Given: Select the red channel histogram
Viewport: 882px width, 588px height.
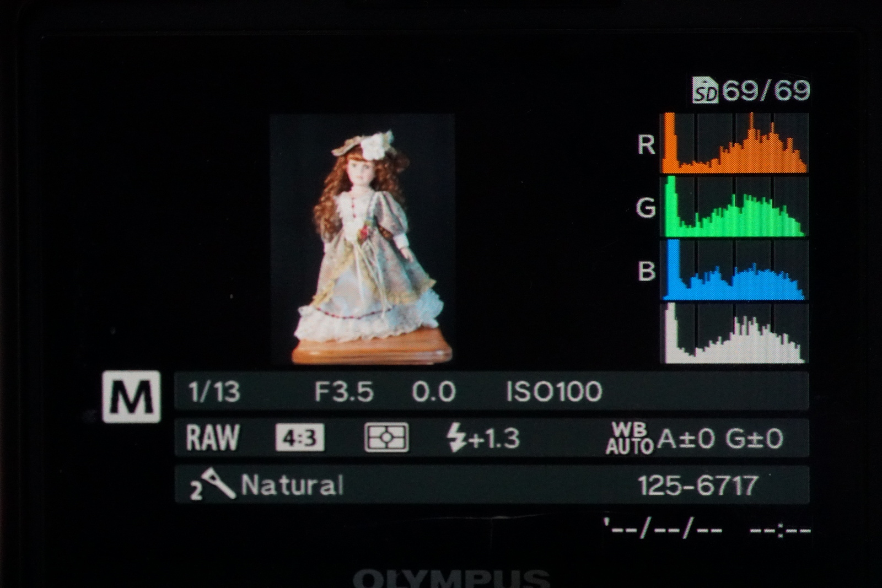Looking at the screenshot, I should pyautogui.click(x=734, y=143).
